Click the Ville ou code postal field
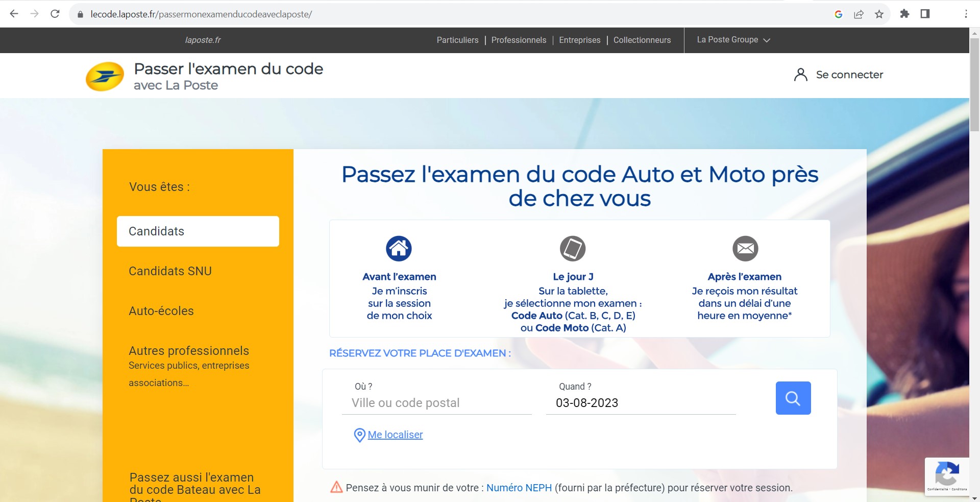This screenshot has height=502, width=980. [437, 403]
